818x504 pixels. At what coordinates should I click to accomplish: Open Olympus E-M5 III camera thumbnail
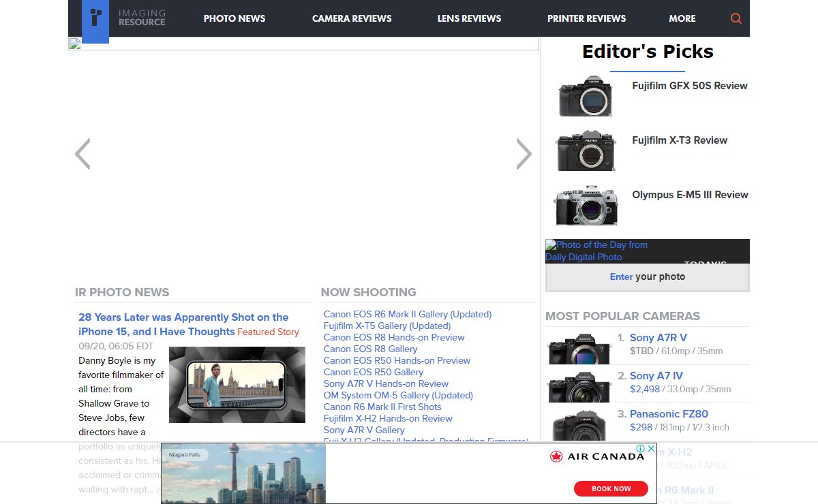click(586, 205)
